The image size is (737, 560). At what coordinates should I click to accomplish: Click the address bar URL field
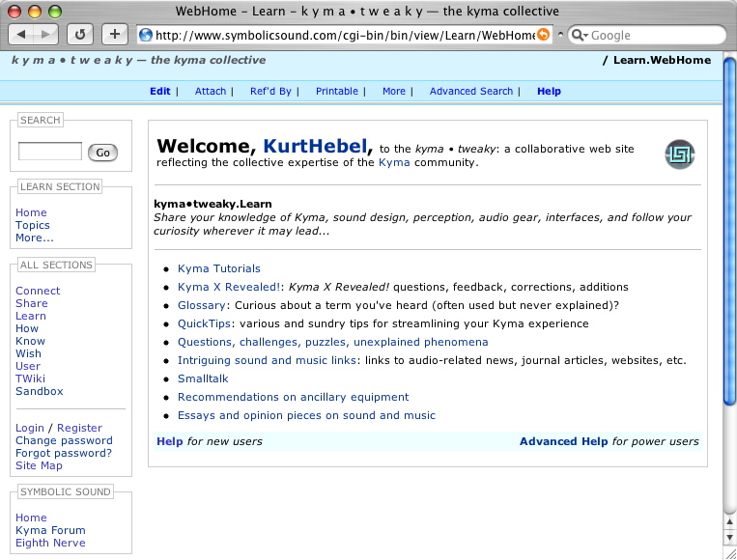click(345, 35)
